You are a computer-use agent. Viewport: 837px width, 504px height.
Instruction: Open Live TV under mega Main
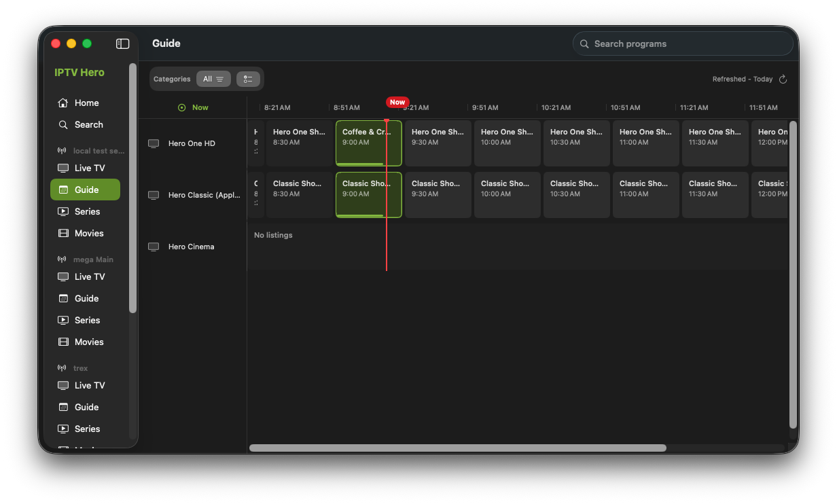(x=85, y=276)
